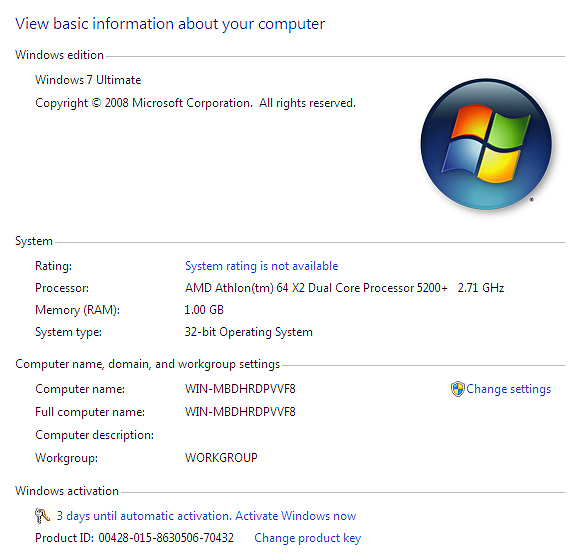572x559 pixels.
Task: Click the WORKGROUP value text
Action: tap(221, 458)
